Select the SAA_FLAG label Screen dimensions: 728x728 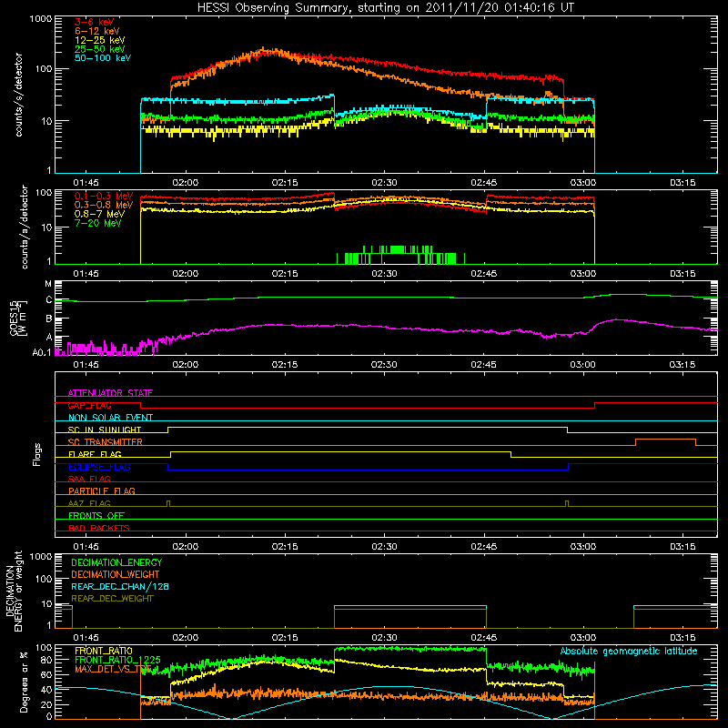[89, 479]
